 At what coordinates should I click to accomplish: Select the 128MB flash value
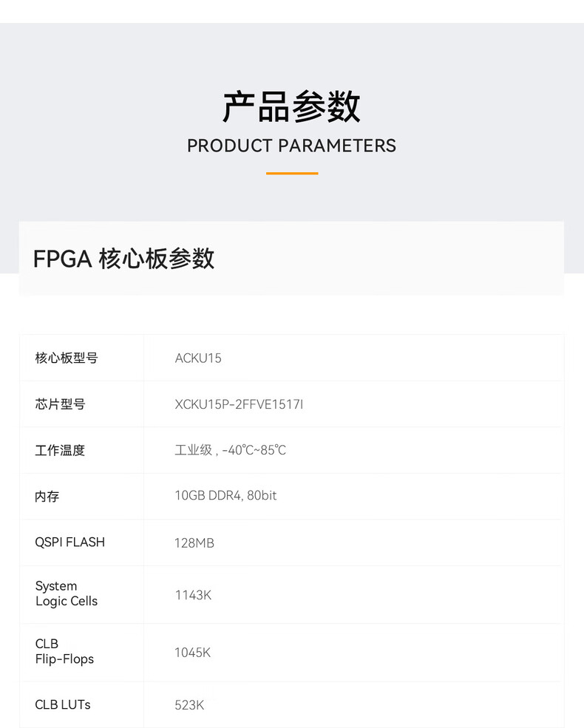point(194,543)
